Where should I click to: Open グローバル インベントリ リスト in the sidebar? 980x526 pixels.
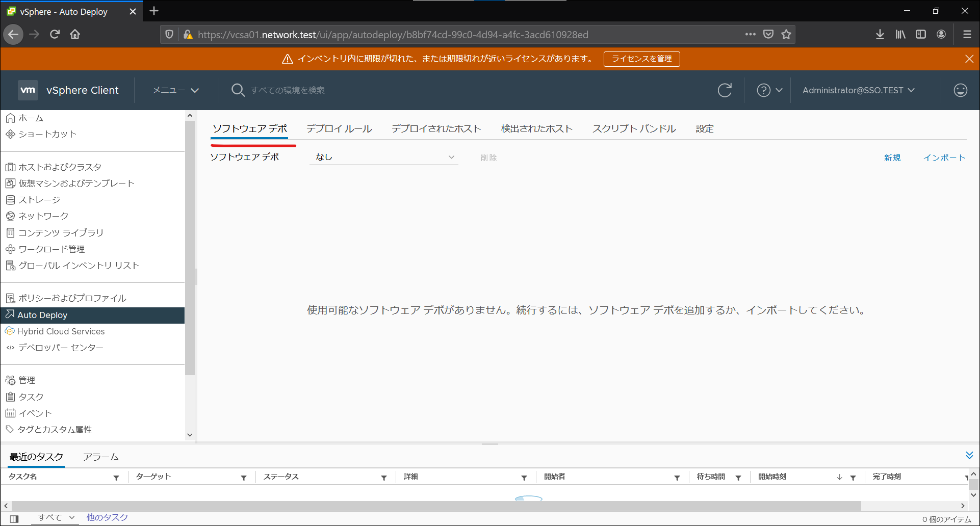coord(72,266)
